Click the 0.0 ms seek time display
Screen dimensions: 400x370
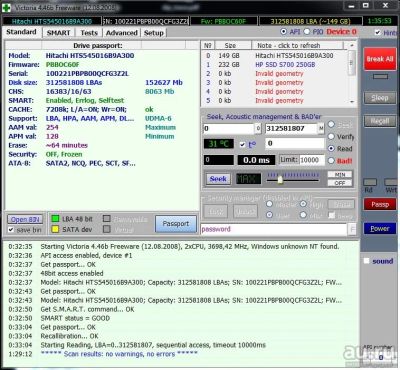tap(256, 160)
